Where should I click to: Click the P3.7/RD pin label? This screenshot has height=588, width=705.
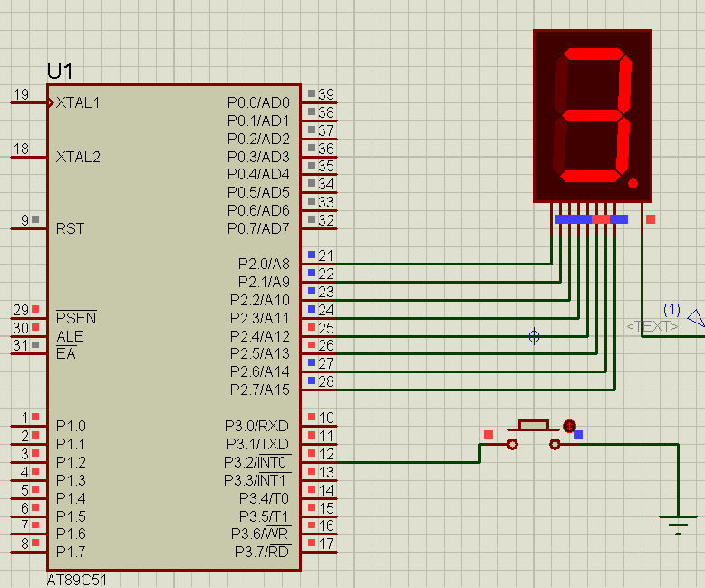262,552
